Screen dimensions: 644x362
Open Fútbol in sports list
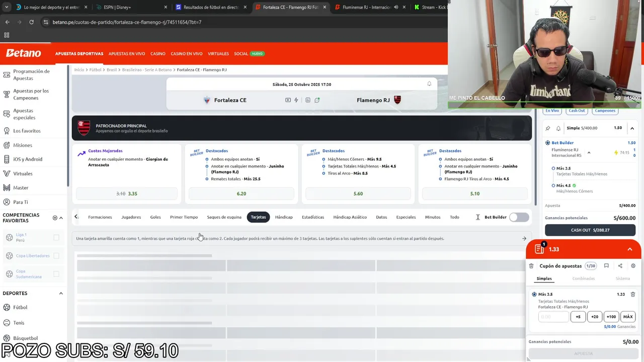pyautogui.click(x=20, y=307)
